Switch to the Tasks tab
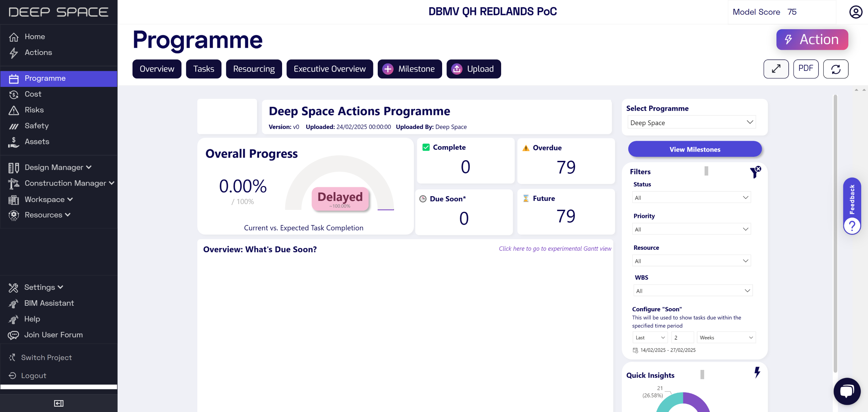 [203, 69]
